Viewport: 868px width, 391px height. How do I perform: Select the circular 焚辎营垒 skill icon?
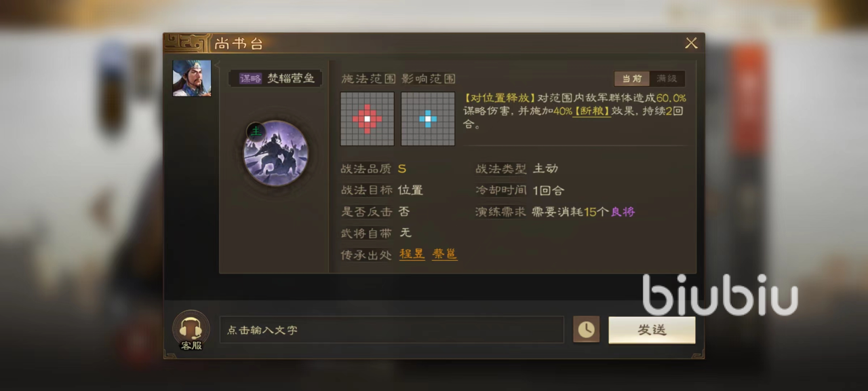276,153
